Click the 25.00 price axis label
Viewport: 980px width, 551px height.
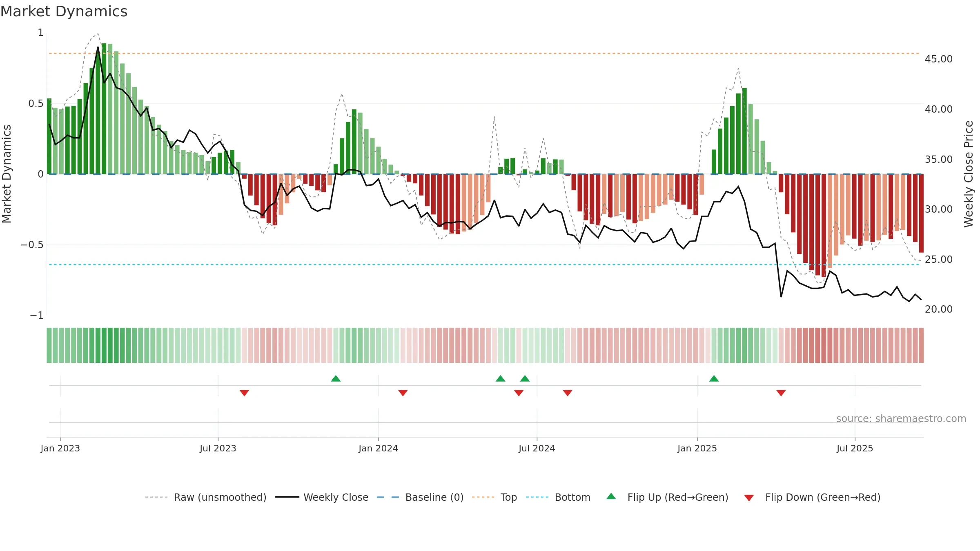pyautogui.click(x=939, y=260)
